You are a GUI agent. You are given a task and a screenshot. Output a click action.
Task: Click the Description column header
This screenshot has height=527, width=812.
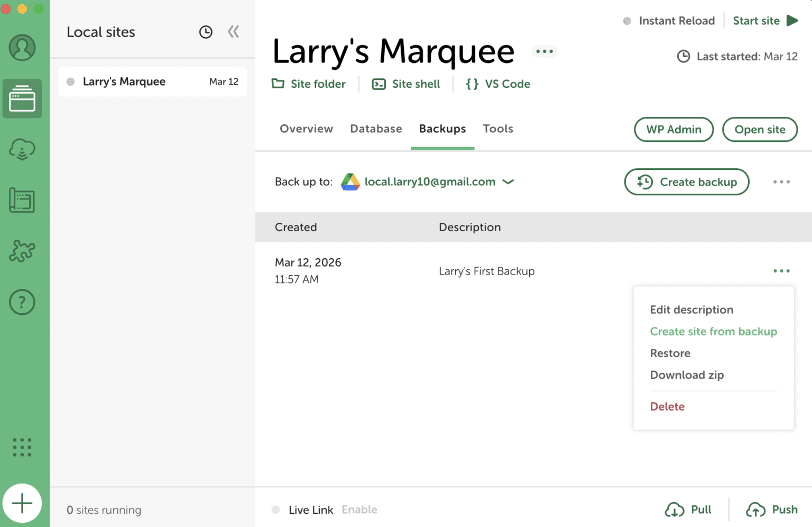(x=470, y=227)
